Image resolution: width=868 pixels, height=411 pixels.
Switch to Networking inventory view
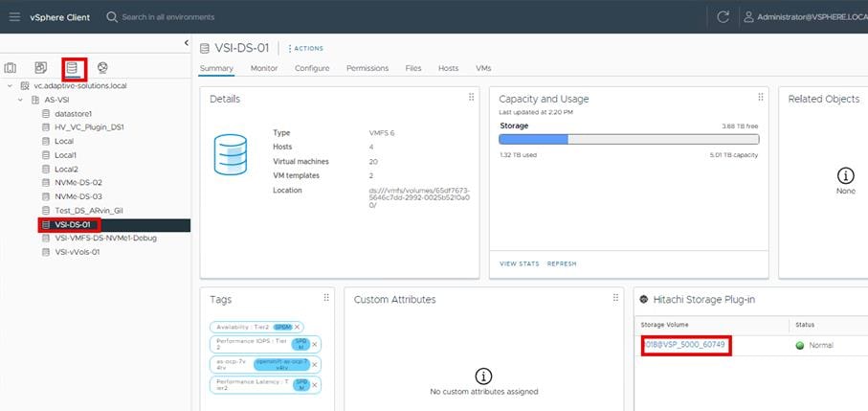point(102,68)
